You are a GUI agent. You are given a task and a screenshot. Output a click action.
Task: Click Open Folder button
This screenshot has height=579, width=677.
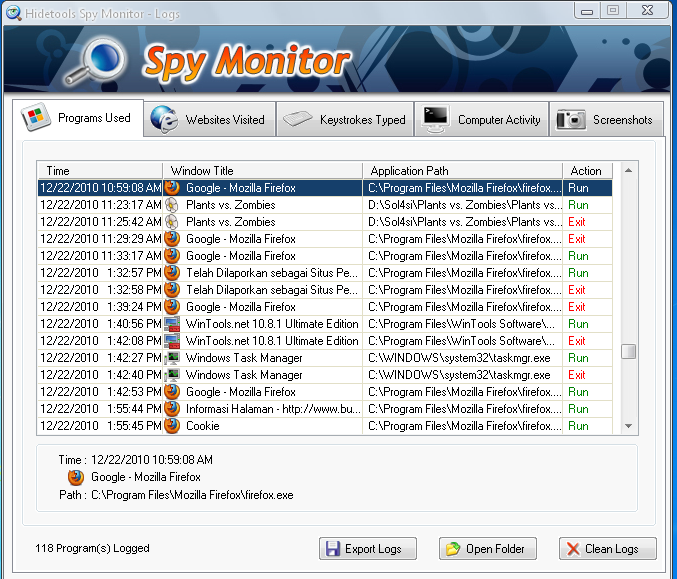(x=488, y=548)
